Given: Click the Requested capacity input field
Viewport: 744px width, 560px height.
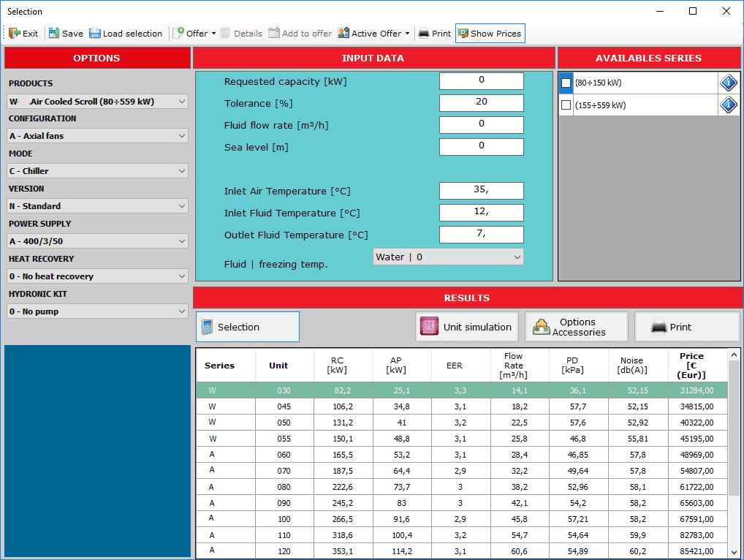Looking at the screenshot, I should pos(481,81).
